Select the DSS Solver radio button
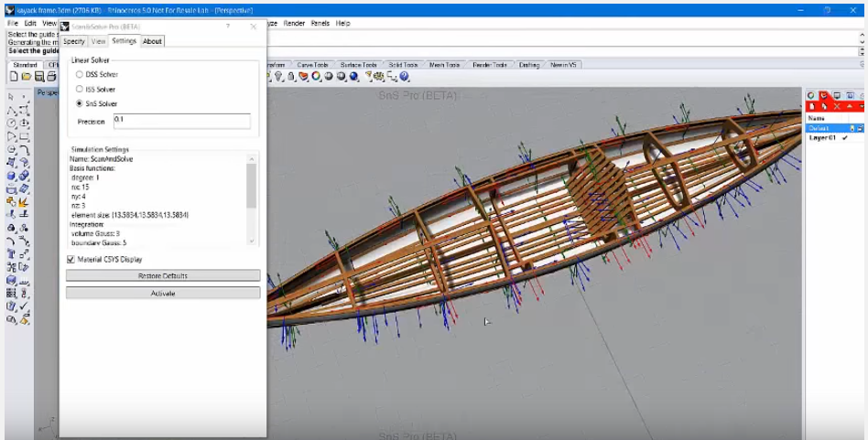The image size is (868, 440). pos(79,74)
